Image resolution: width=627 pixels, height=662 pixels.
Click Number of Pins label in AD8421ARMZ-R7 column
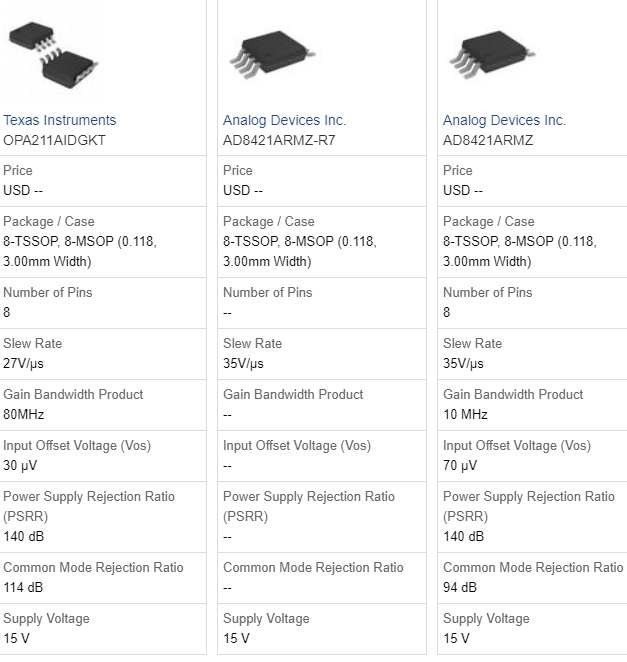pos(267,292)
